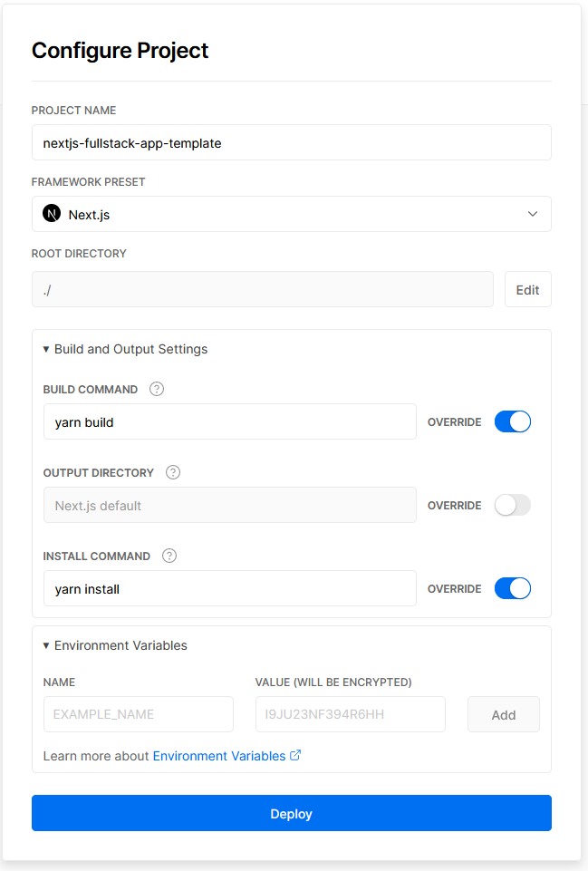This screenshot has width=588, height=871.
Task: Select the environment variable Name field
Action: pos(138,714)
